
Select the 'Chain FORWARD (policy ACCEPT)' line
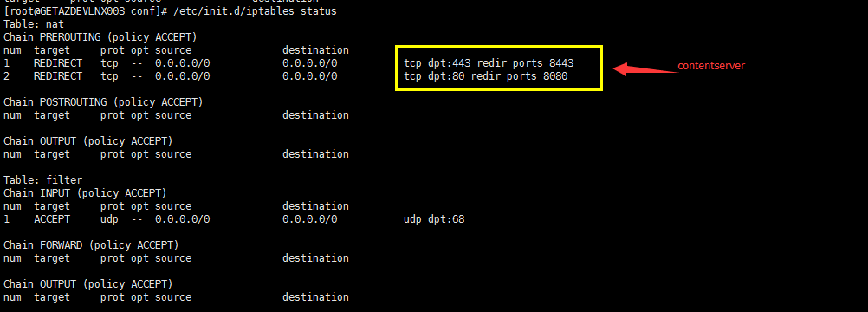(91, 245)
